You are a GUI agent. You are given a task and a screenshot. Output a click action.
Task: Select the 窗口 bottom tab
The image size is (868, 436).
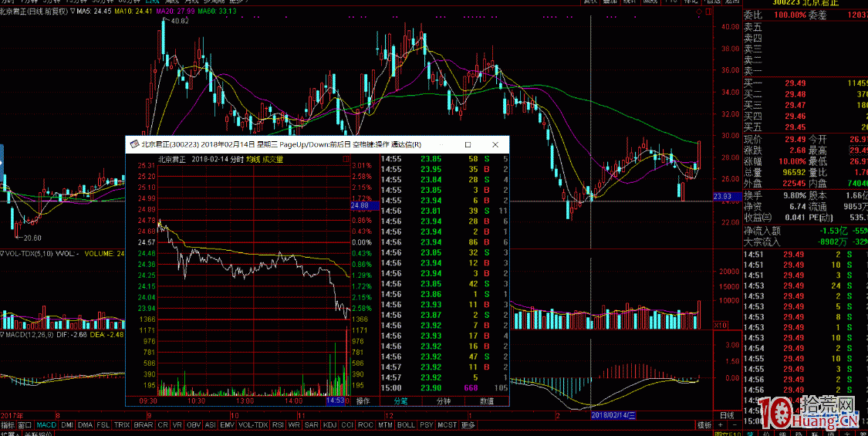[x=25, y=425]
